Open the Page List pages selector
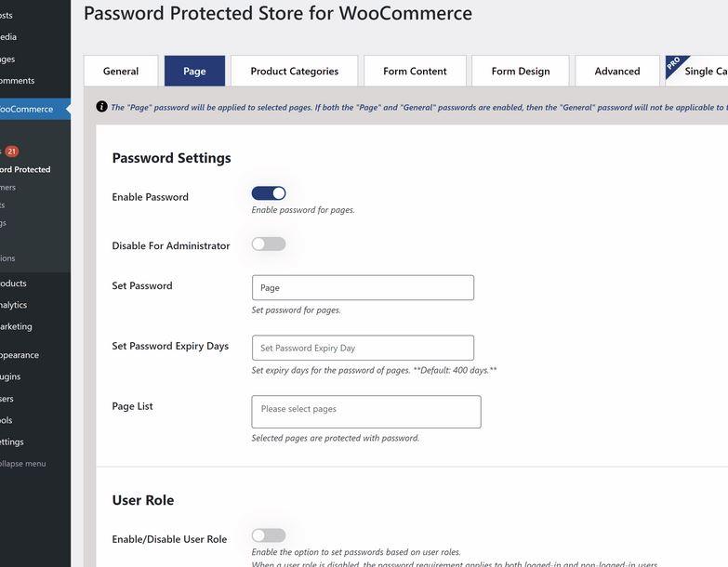Image resolution: width=728 pixels, height=567 pixels. (x=366, y=412)
